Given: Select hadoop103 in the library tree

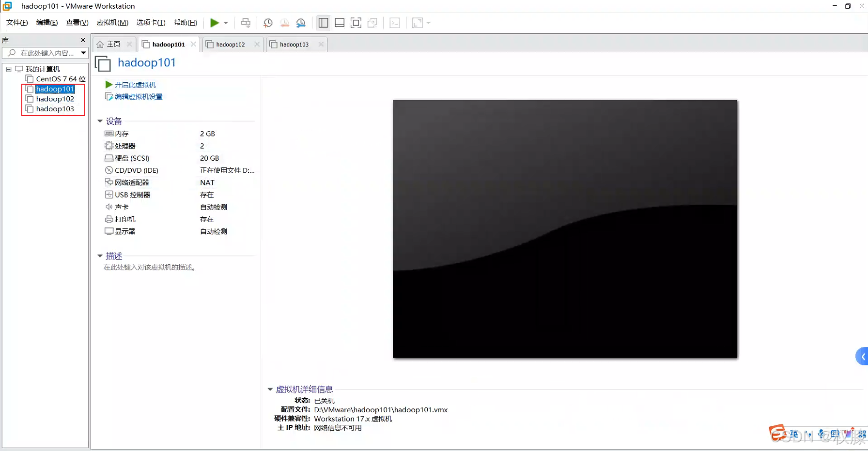Looking at the screenshot, I should pyautogui.click(x=55, y=109).
